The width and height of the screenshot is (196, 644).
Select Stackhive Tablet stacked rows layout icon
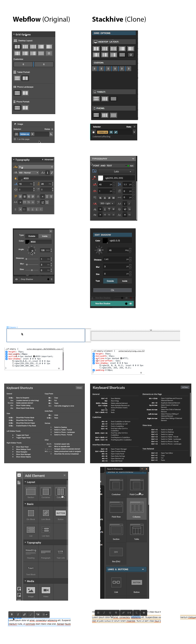point(96,99)
